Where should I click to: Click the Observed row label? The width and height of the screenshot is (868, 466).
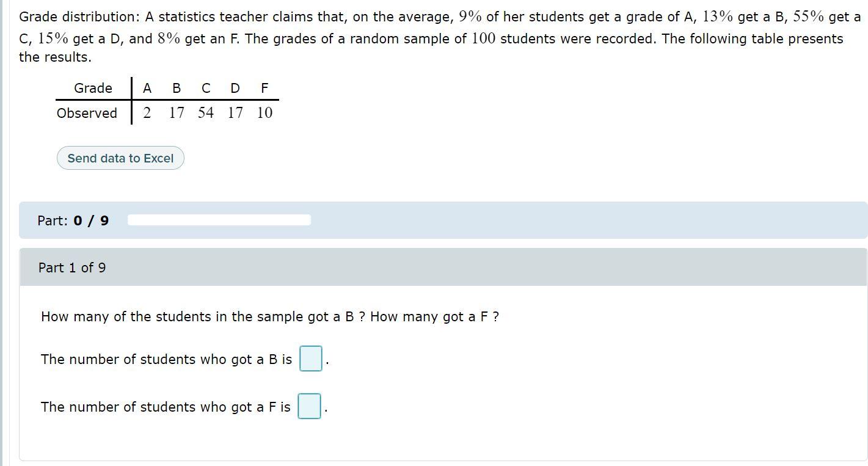click(x=86, y=113)
